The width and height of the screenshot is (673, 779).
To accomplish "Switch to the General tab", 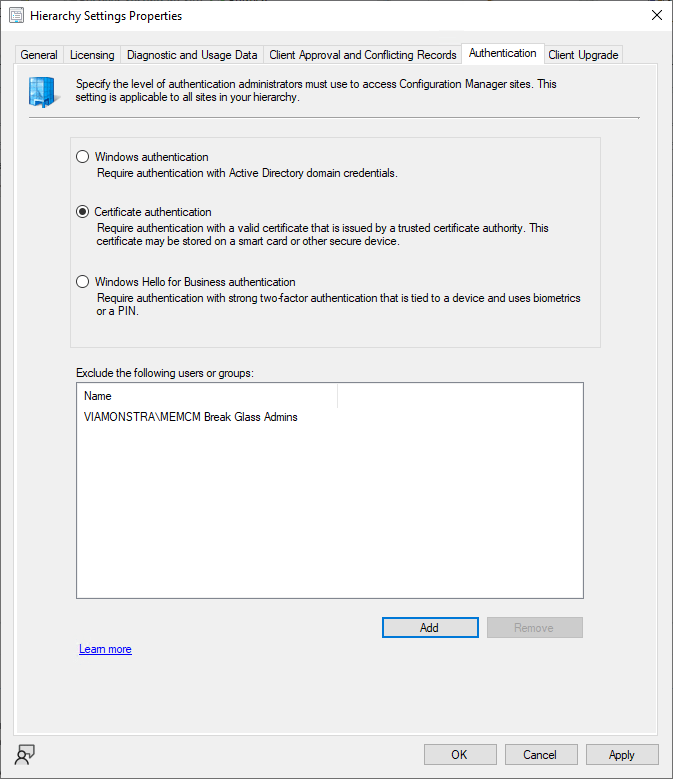I will (40, 55).
